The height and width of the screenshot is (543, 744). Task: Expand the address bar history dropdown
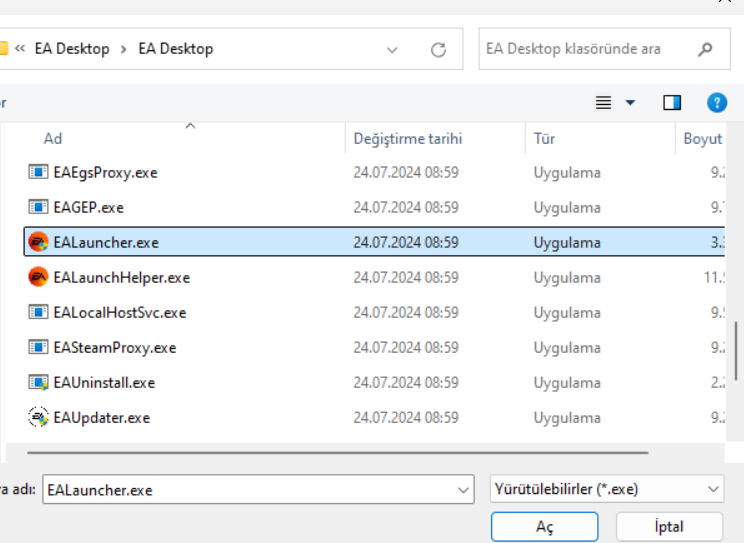pyautogui.click(x=392, y=50)
